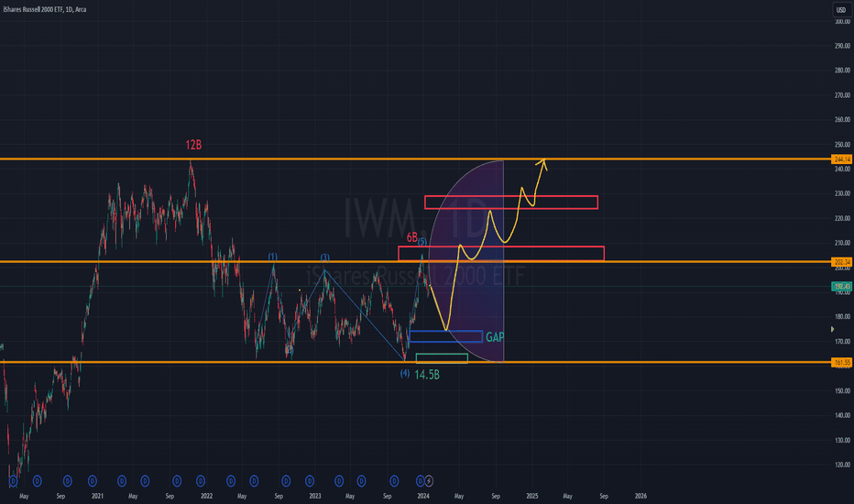Select the green 14.5B text annotation
The height and width of the screenshot is (504, 854).
click(427, 375)
